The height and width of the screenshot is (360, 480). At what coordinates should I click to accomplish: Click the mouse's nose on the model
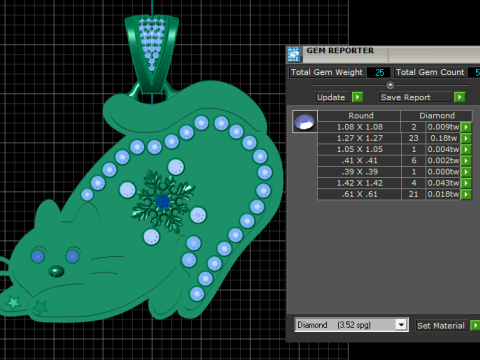(x=56, y=271)
